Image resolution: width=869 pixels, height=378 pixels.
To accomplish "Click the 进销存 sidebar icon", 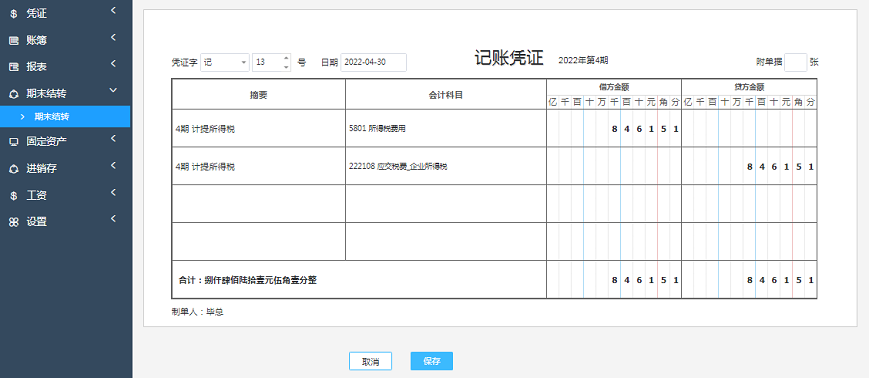I will (14, 169).
